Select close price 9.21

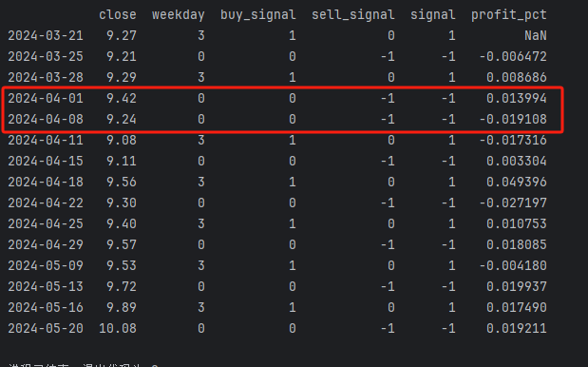[122, 57]
